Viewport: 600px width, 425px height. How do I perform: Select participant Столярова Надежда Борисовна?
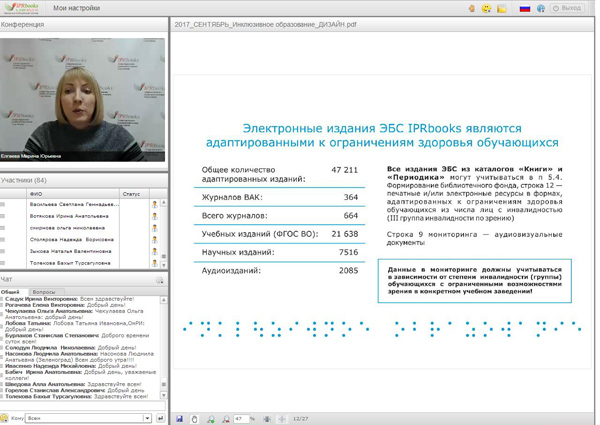pyautogui.click(x=72, y=239)
